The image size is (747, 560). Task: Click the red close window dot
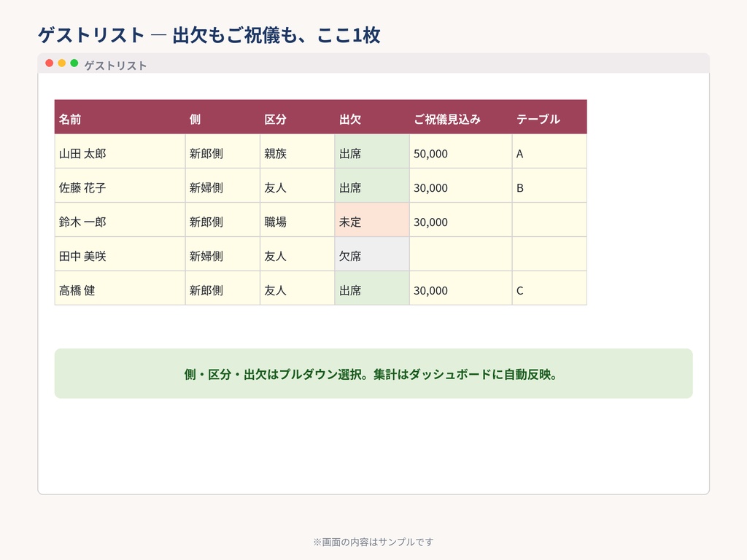click(x=49, y=63)
